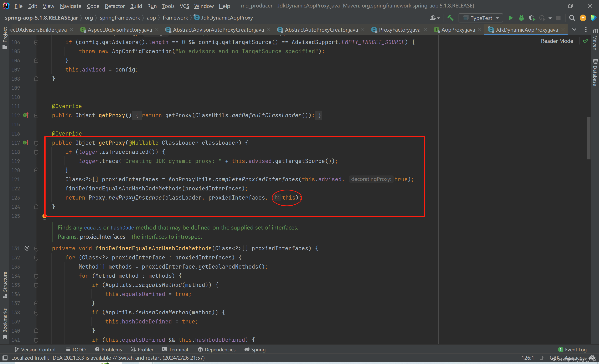The width and height of the screenshot is (599, 364).
Task: Click the equals link in the documentation comment
Action: pos(93,228)
